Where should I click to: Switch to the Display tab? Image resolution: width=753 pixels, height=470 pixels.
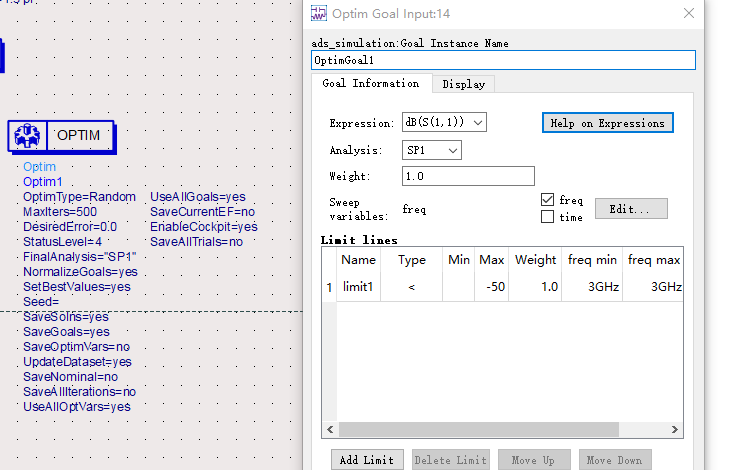(x=463, y=84)
